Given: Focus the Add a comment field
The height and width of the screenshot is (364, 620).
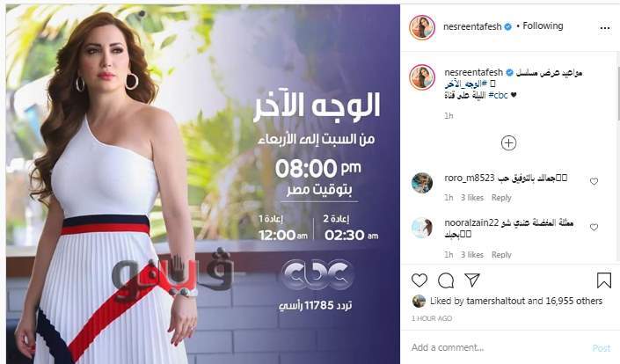Looking at the screenshot, I should point(499,348).
